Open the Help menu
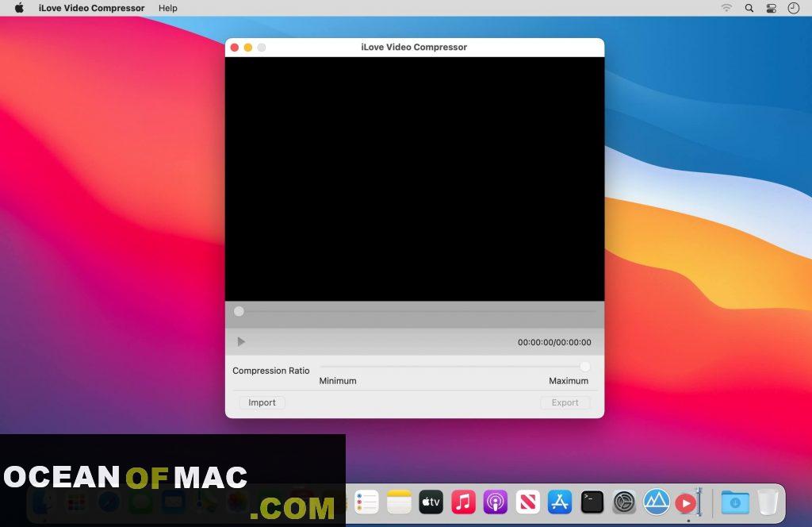Viewport: 812px width, 527px height. (167, 8)
